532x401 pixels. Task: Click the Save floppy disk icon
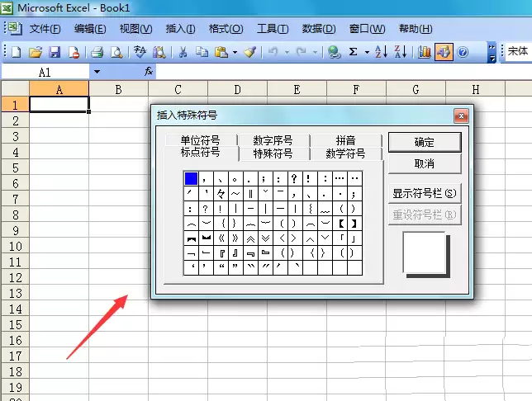(x=55, y=52)
